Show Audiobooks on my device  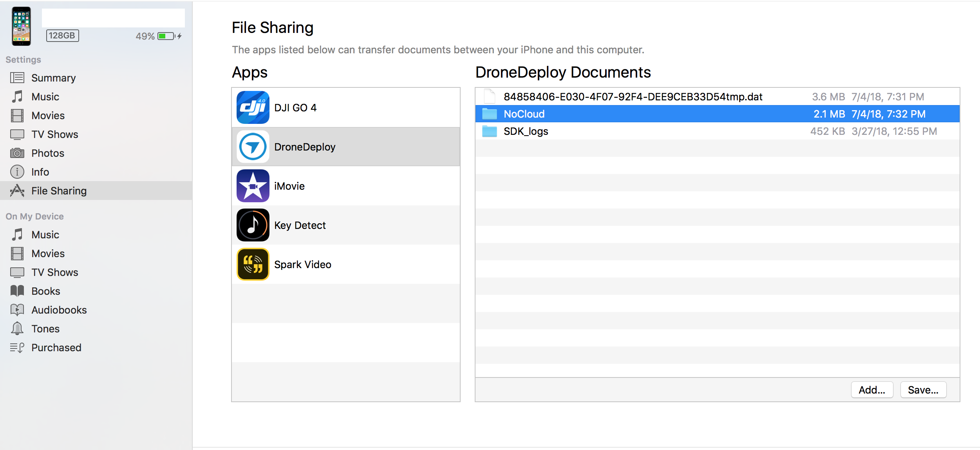(x=59, y=310)
